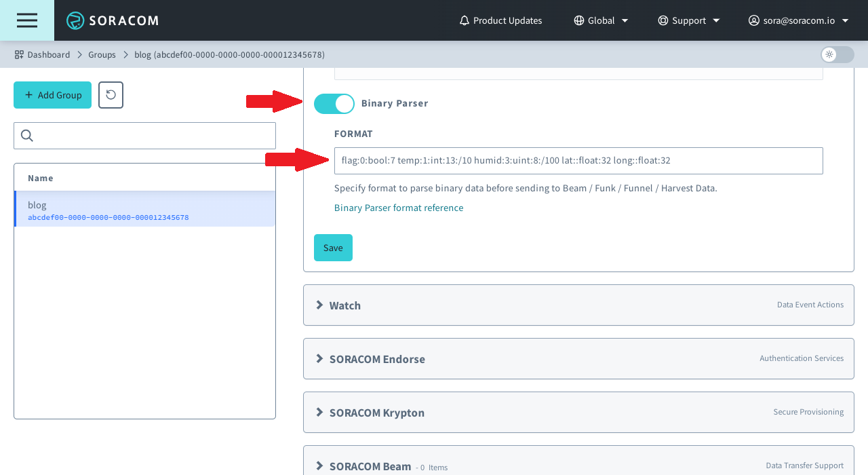
Task: Click the Add Group button
Action: pyautogui.click(x=52, y=95)
